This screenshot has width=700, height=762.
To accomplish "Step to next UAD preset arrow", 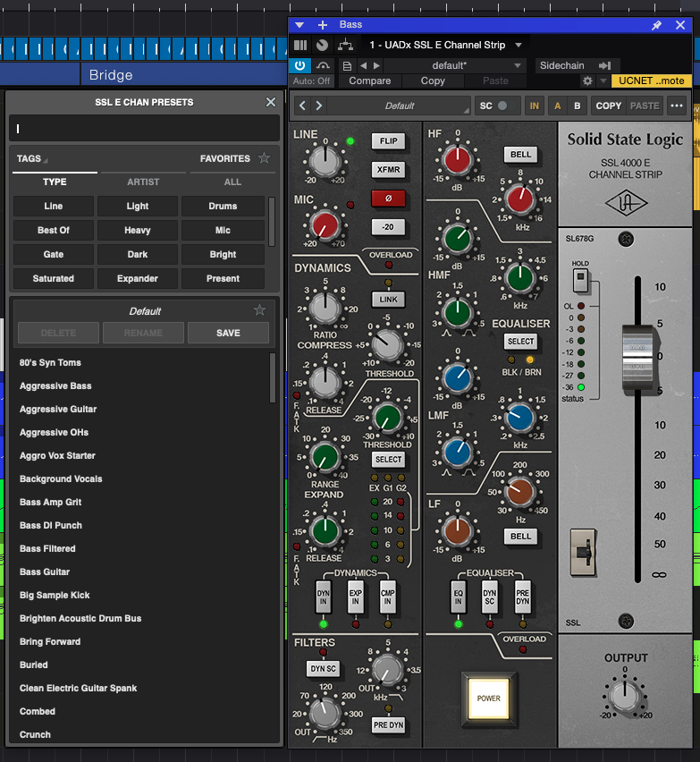I will [318, 106].
